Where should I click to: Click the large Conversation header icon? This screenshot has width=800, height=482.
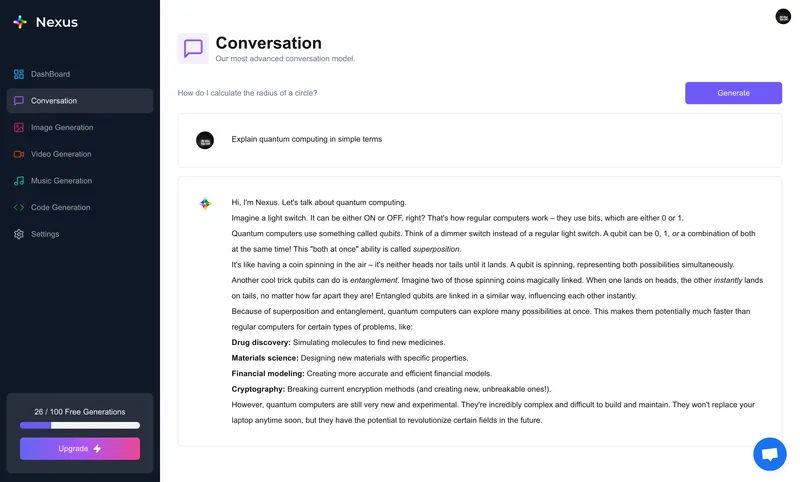click(193, 48)
